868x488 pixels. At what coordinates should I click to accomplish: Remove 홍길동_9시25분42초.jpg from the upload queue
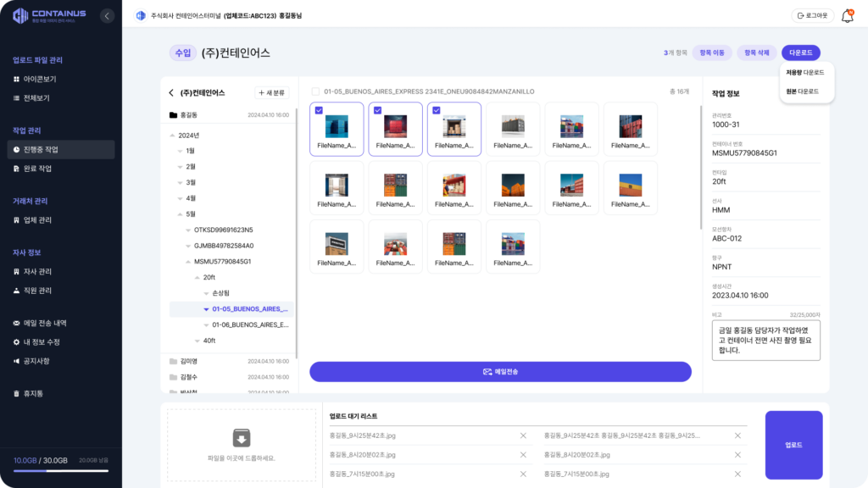pos(523,435)
